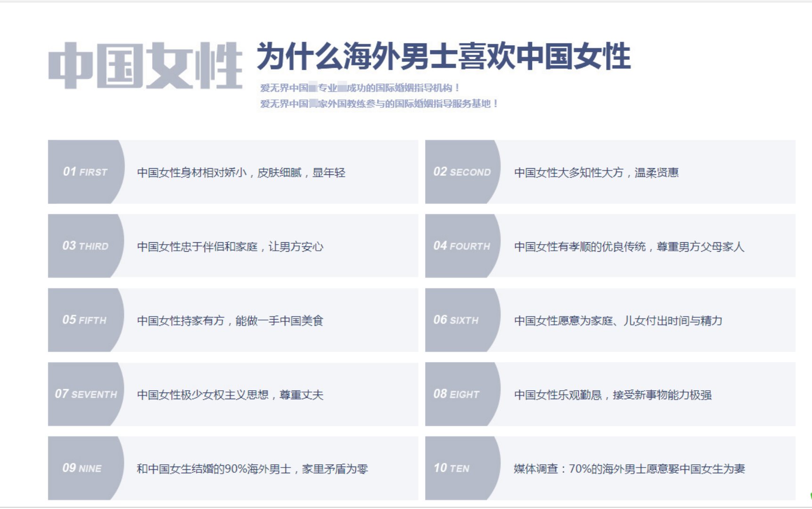
Task: Click the text 中国女性持家有方，能做一手中国美食
Action: click(x=230, y=321)
